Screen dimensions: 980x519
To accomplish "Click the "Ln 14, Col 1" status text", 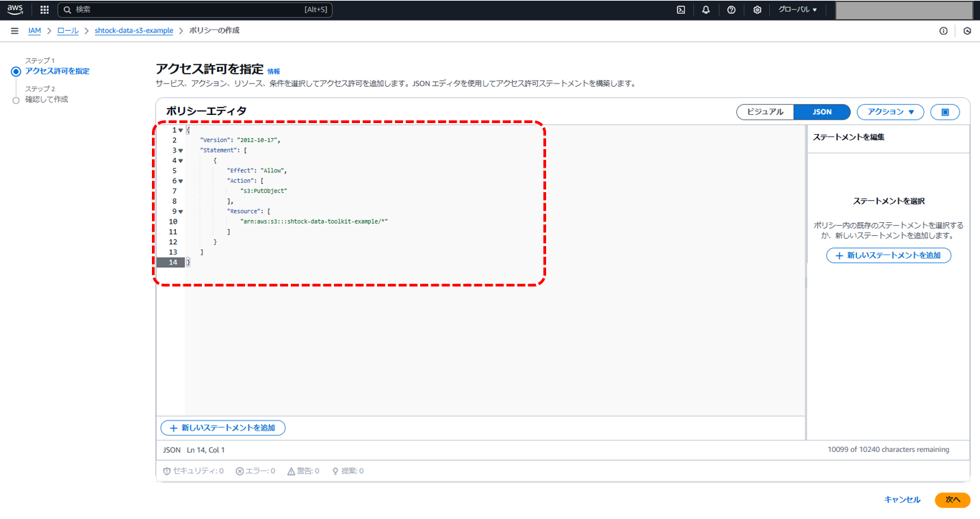I will pyautogui.click(x=205, y=450).
